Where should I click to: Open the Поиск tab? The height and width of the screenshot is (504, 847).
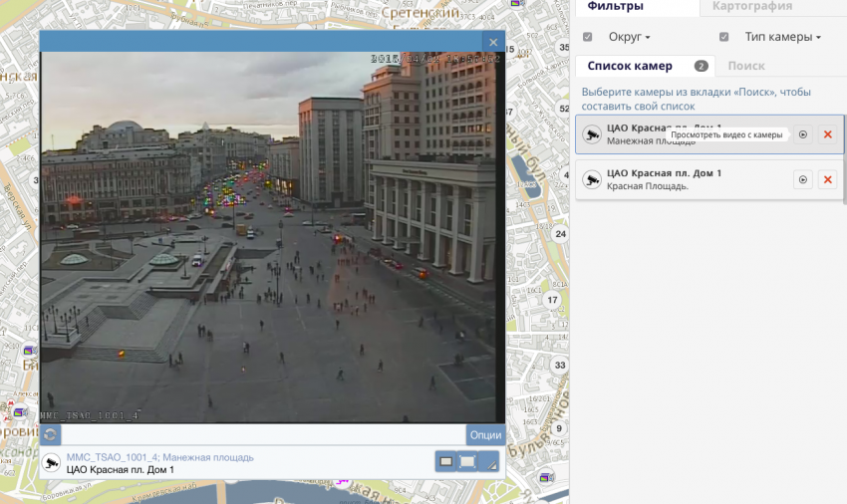point(746,66)
